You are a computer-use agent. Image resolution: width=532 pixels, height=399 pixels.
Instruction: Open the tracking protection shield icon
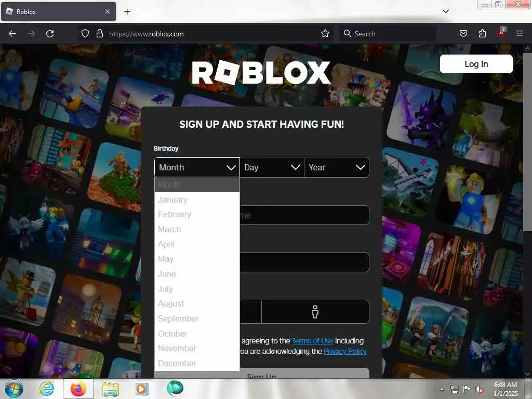(85, 34)
